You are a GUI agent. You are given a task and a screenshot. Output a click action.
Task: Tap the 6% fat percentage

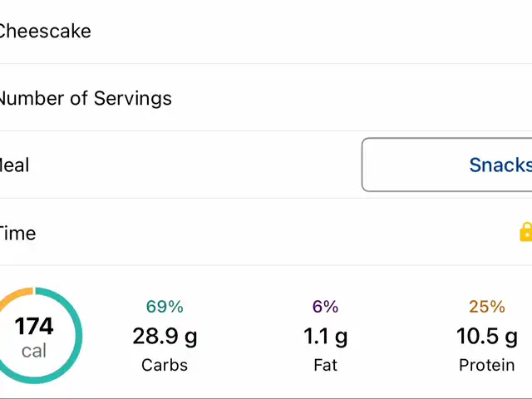click(325, 307)
